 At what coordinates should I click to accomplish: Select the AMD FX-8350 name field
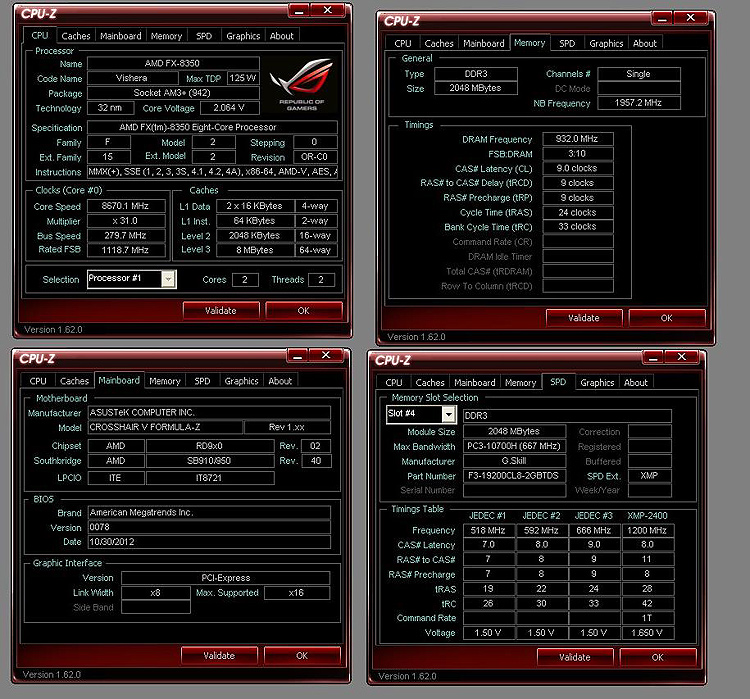point(173,63)
